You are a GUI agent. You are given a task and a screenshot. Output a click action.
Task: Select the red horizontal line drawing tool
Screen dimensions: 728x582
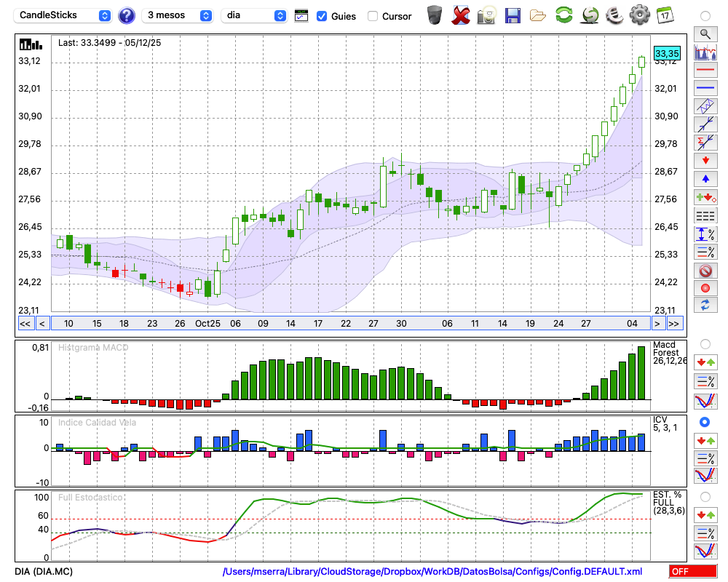pos(705,71)
